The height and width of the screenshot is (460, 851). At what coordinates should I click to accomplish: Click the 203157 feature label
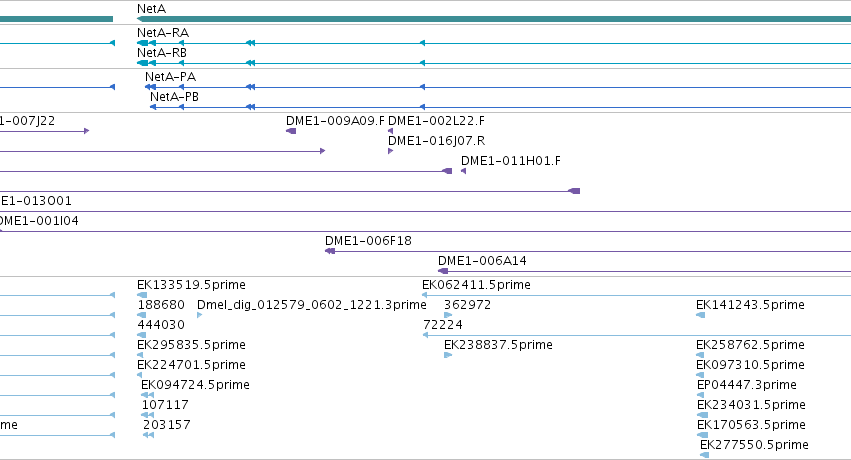coord(167,425)
